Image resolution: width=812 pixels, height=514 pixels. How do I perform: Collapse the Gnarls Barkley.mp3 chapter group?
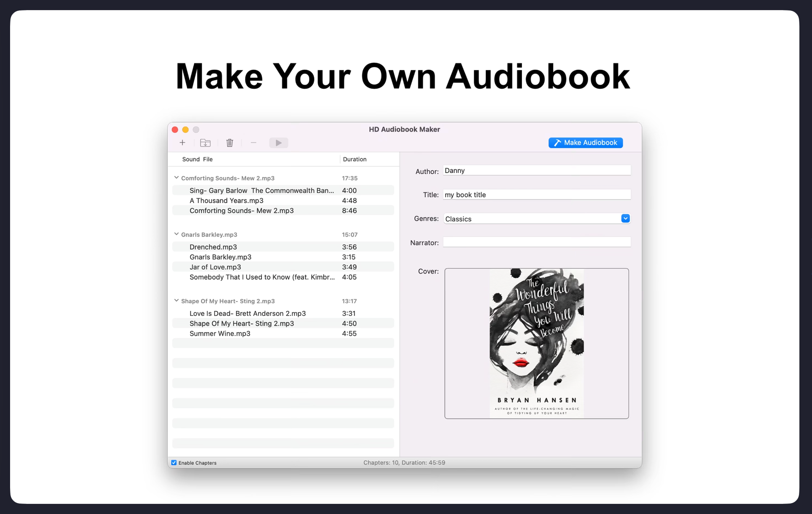177,234
